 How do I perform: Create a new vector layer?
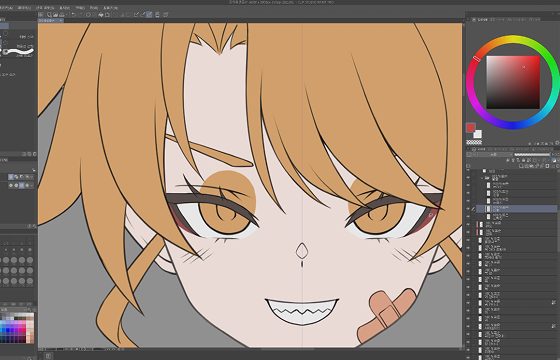coord(526,166)
